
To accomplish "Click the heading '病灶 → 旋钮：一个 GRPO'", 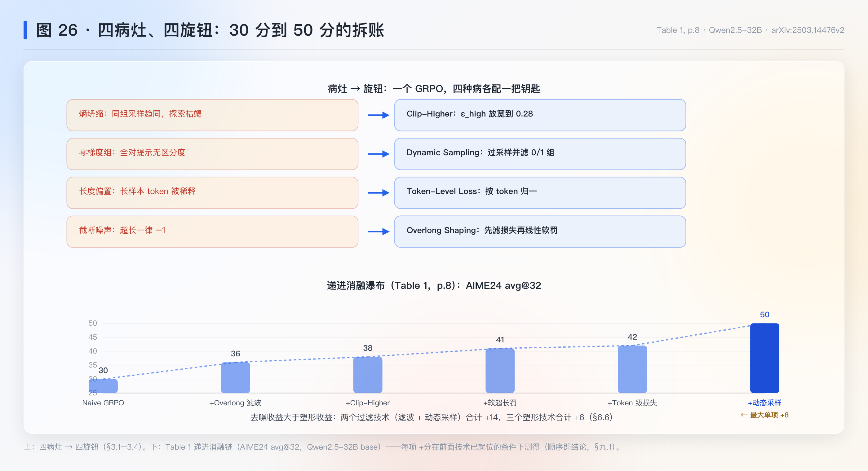I will click(385, 89).
